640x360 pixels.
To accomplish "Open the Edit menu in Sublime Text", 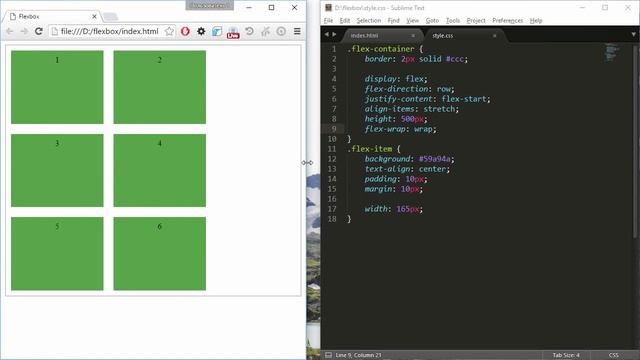I will coord(345,20).
